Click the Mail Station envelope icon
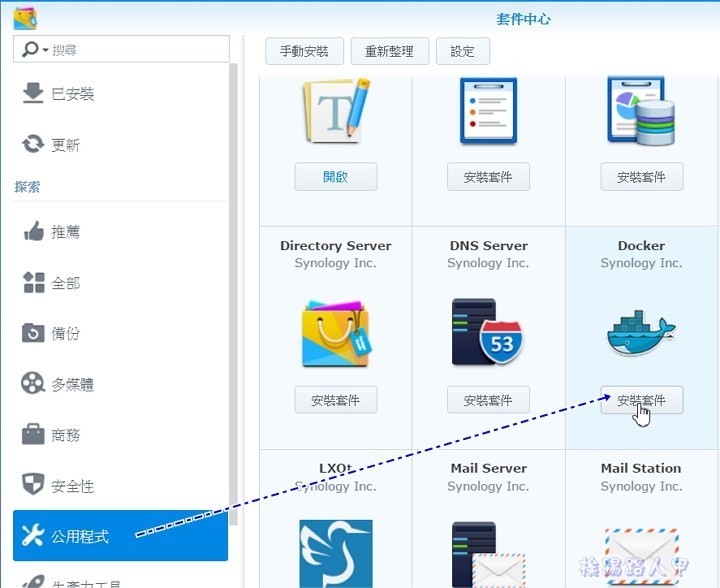The image size is (720, 588). (641, 556)
